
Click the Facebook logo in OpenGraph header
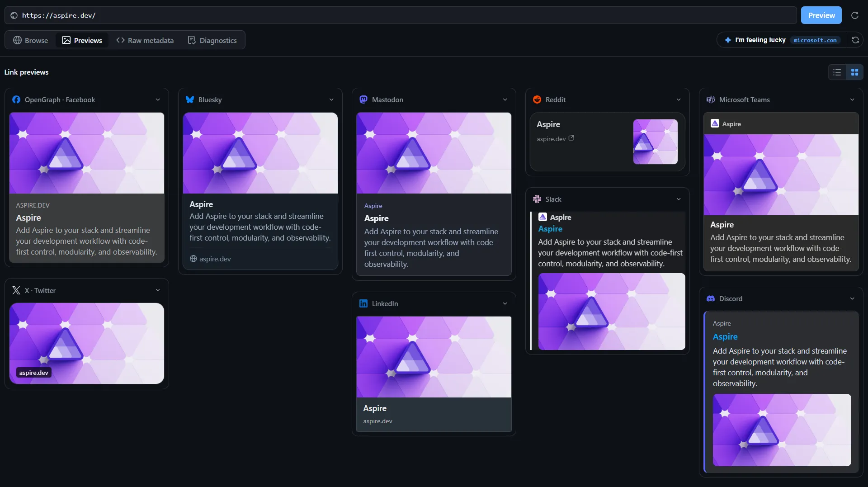click(16, 99)
